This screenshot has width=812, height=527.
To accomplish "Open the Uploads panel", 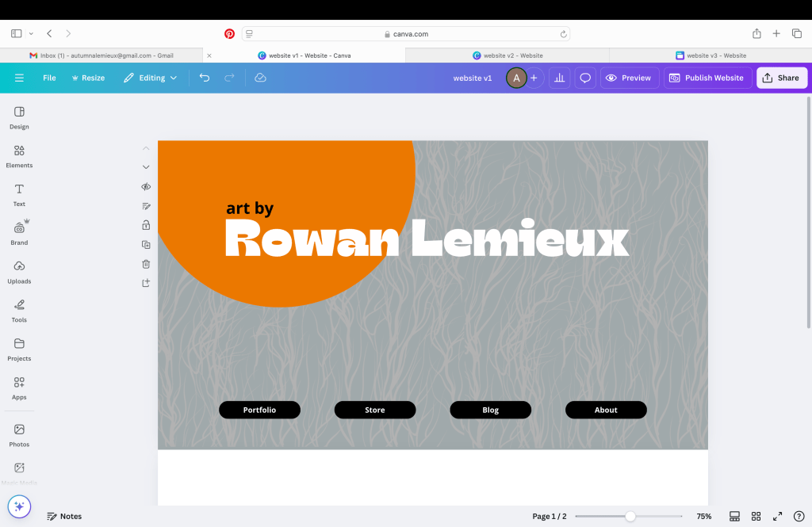I will pos(19,271).
